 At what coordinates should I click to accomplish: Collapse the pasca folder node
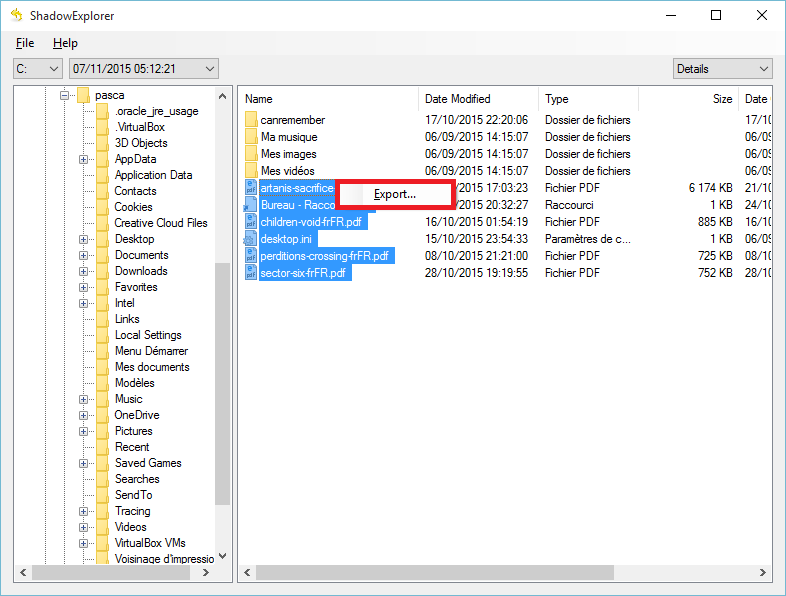coord(63,95)
